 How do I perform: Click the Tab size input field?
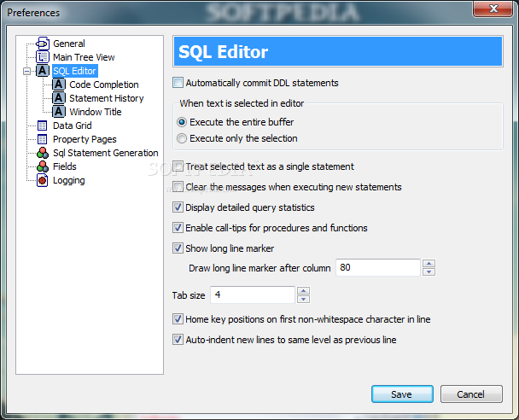click(x=253, y=295)
